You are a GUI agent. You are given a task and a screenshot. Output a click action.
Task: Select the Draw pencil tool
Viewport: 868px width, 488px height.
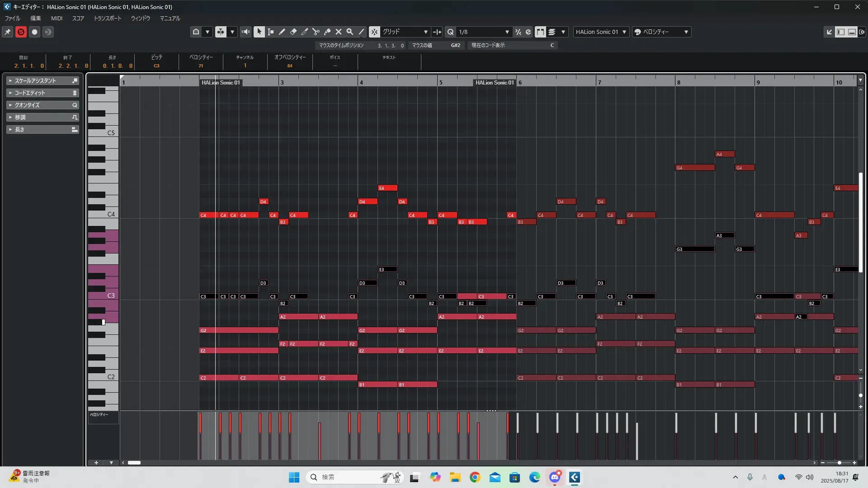[282, 32]
